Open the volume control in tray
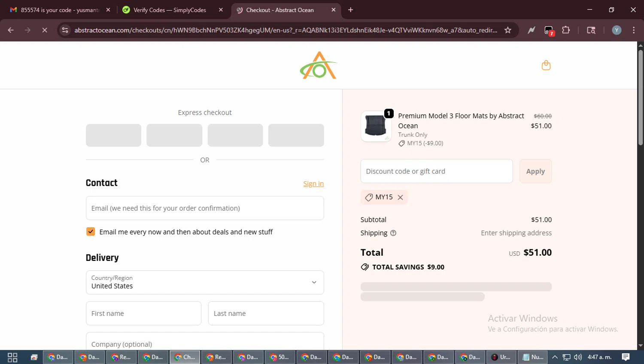This screenshot has height=364, width=644. (x=578, y=357)
